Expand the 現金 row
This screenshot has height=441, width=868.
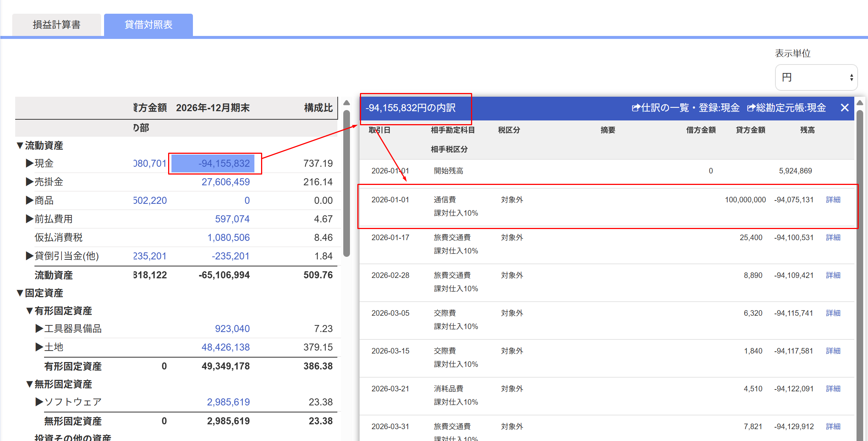[x=30, y=163]
